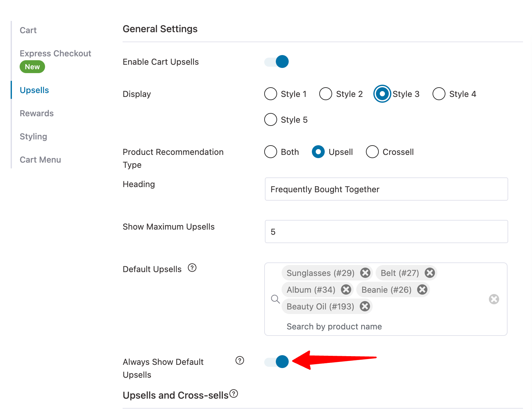The width and height of the screenshot is (532, 417).
Task: Select Style 4 display option
Action: (439, 94)
